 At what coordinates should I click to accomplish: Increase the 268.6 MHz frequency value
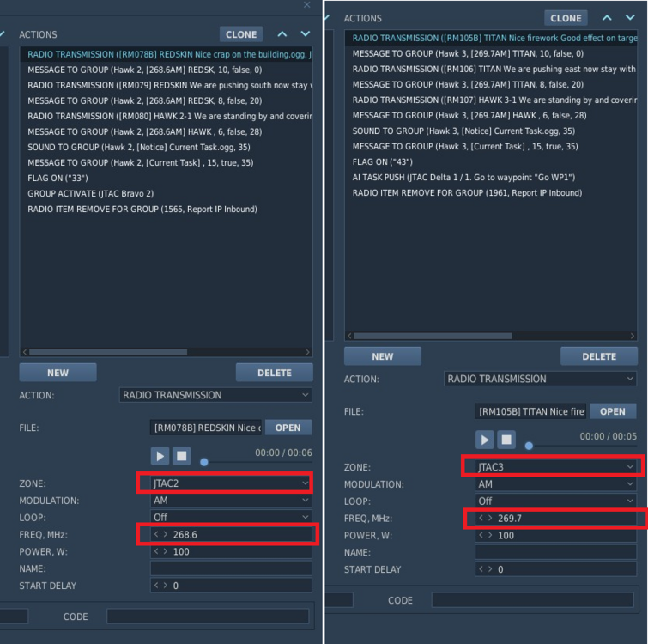pyautogui.click(x=166, y=534)
